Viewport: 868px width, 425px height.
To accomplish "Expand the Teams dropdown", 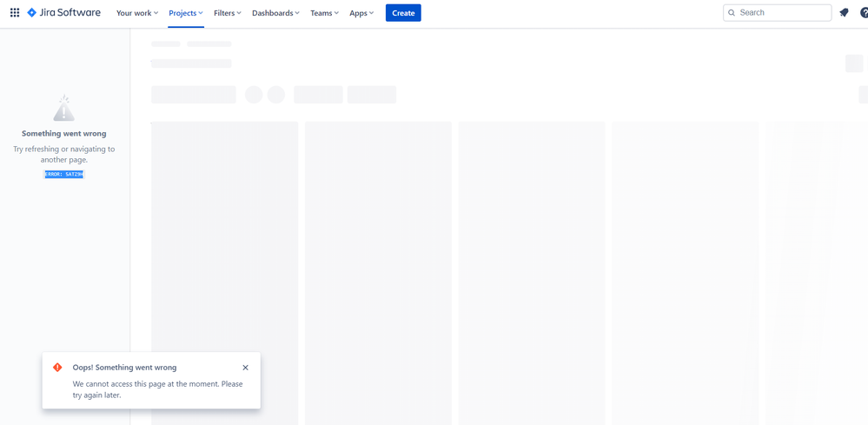I will [324, 13].
